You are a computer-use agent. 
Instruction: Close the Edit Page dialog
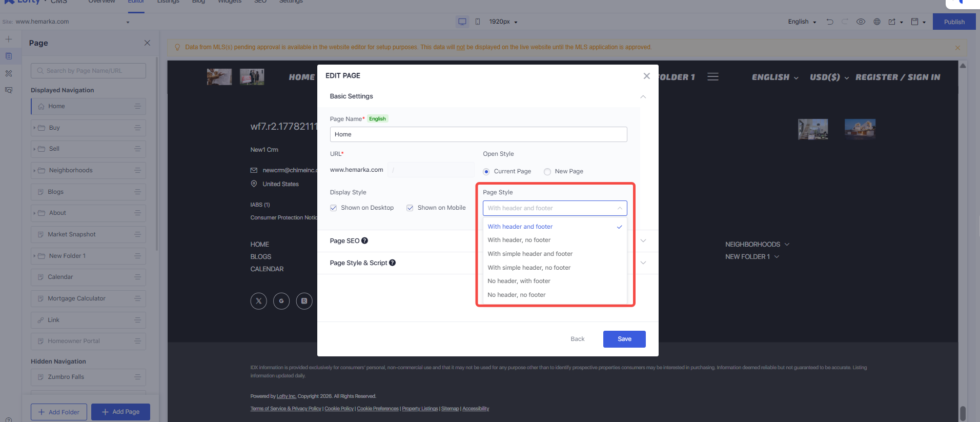pyautogui.click(x=646, y=76)
